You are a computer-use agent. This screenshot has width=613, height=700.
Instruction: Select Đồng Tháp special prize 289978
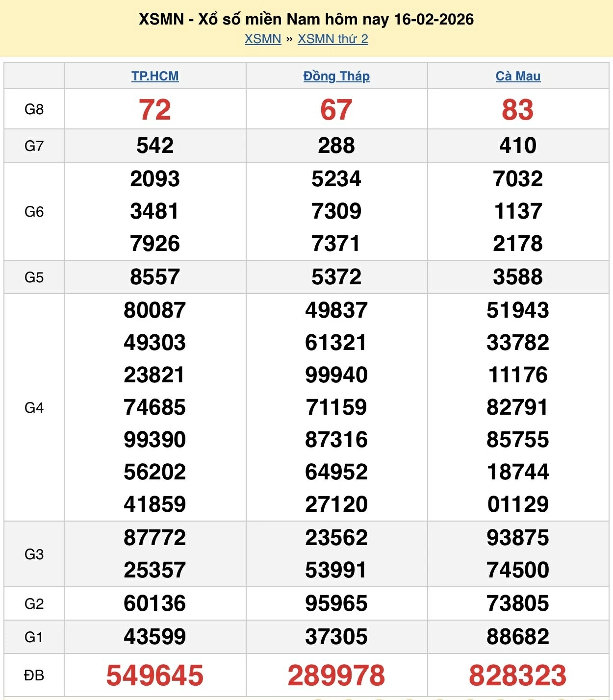(x=336, y=675)
